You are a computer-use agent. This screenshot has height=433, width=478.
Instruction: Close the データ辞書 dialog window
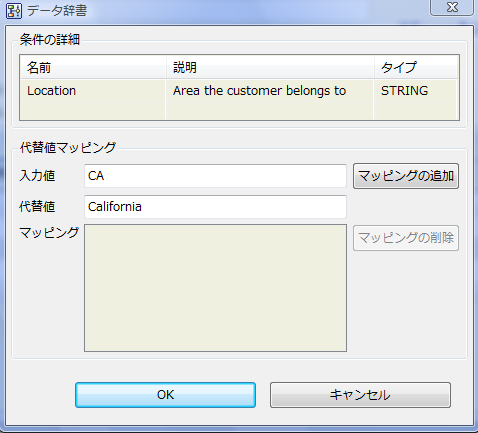[452, 7]
